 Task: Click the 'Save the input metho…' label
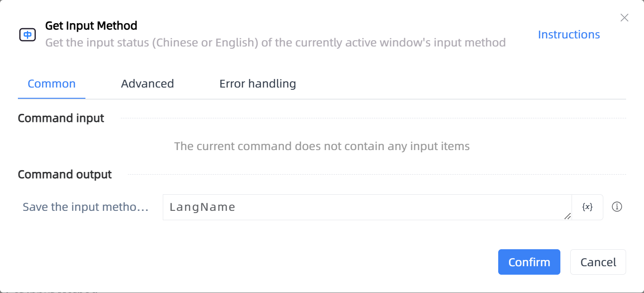coord(85,207)
